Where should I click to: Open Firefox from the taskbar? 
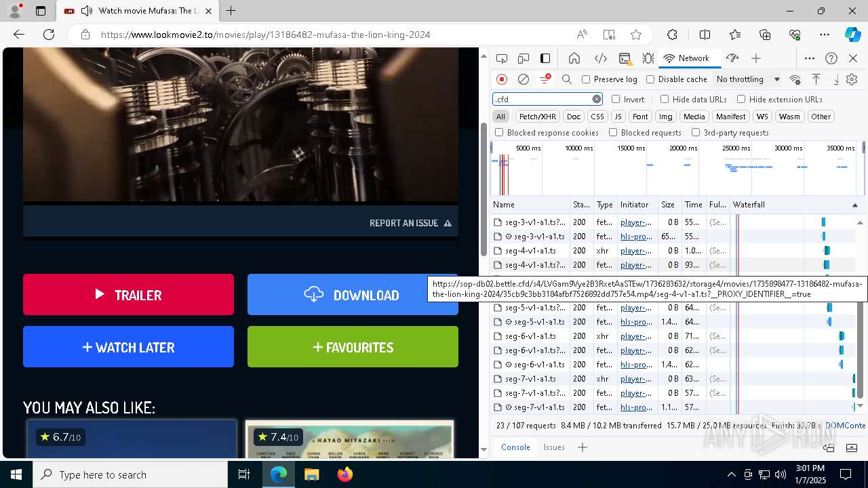pos(345,474)
